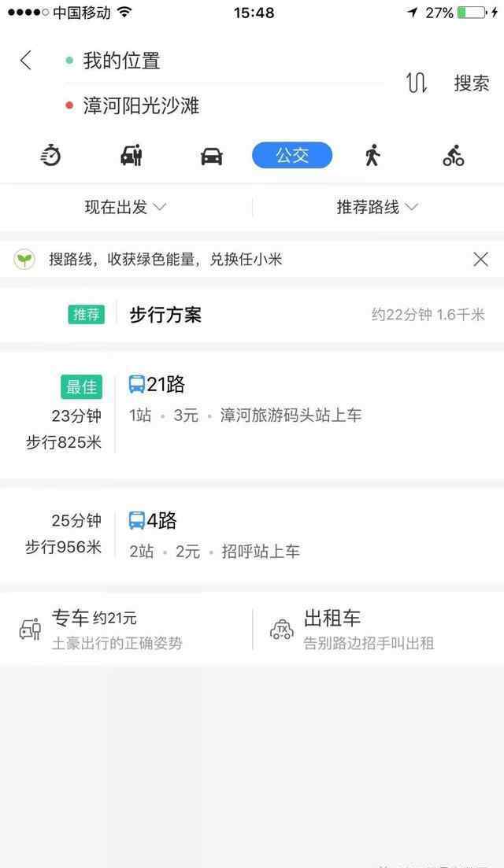This screenshot has width=504, height=868.
Task: Select the walking mode icon
Action: 372,155
